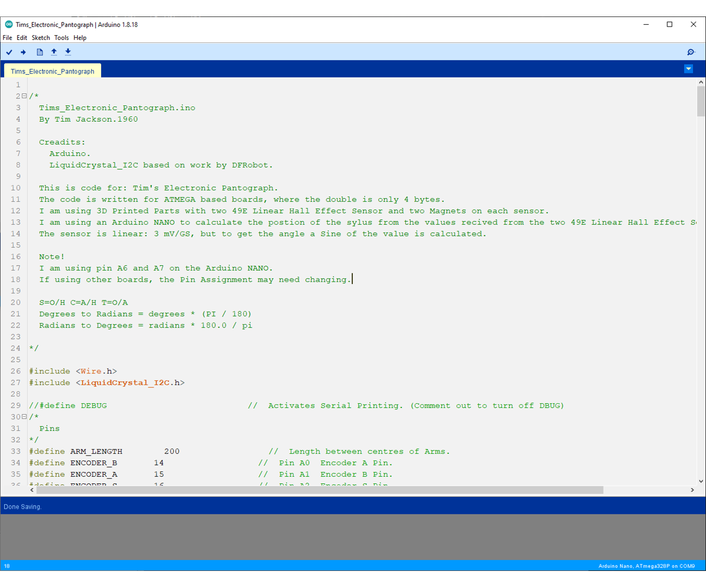This screenshot has width=706, height=588.
Task: Collapse the comment block at line 2
Action: pyautogui.click(x=24, y=96)
